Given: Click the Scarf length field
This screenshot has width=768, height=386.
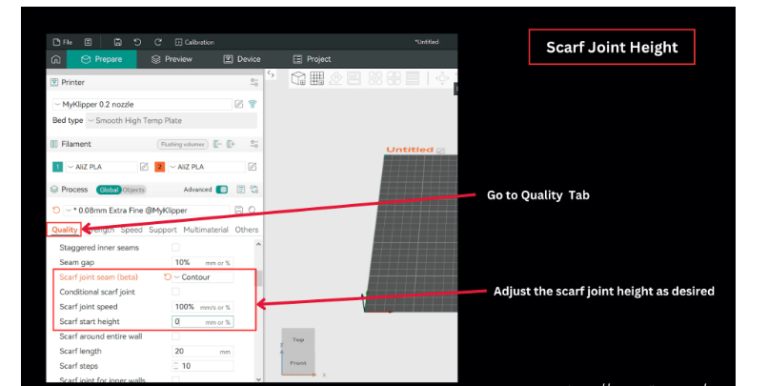Looking at the screenshot, I should [x=203, y=351].
